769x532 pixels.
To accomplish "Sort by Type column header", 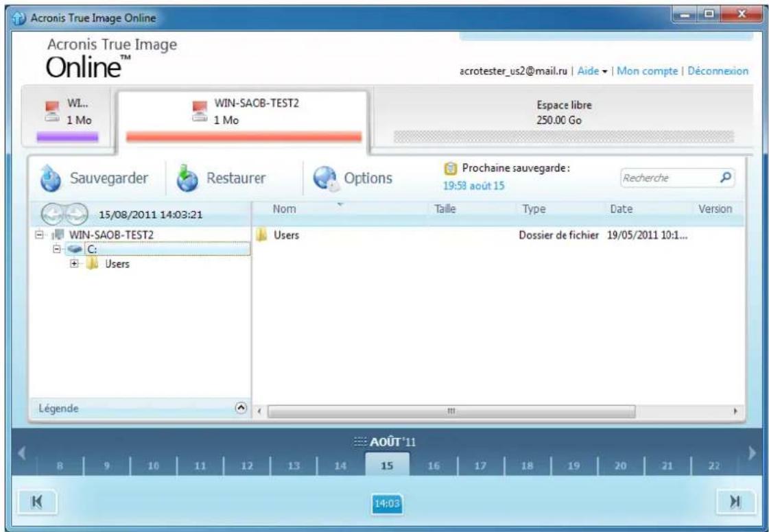I will 534,209.
